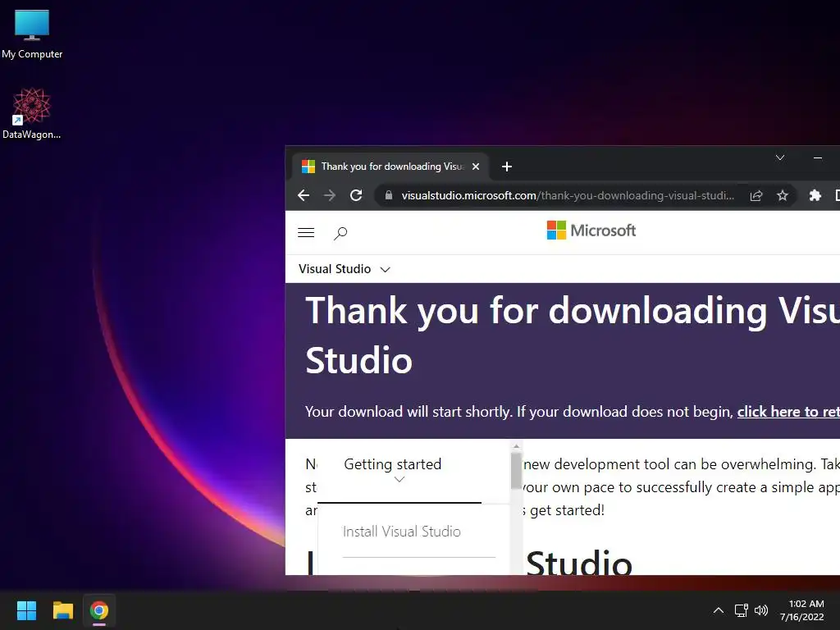840x630 pixels.
Task: Open the volume tray icon
Action: (760, 610)
